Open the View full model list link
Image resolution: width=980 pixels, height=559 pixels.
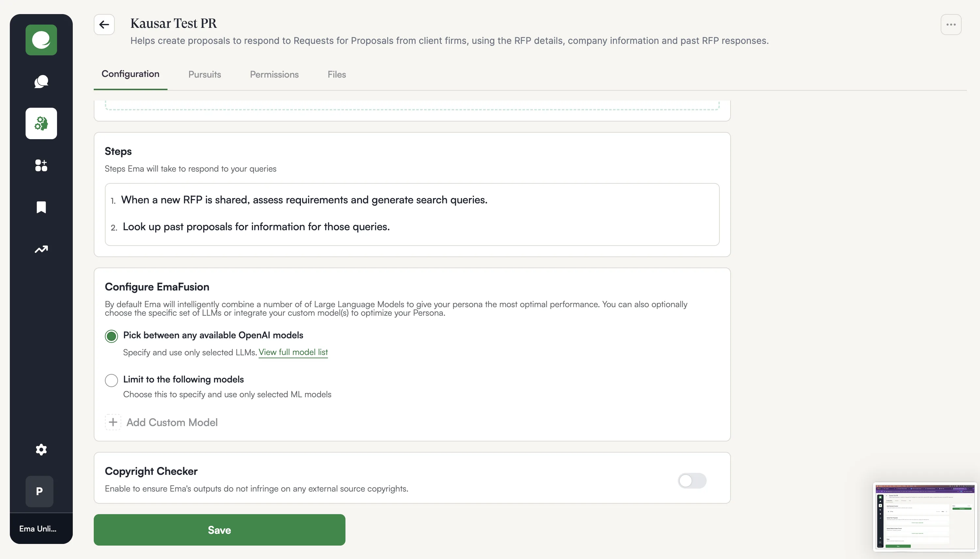coord(293,352)
